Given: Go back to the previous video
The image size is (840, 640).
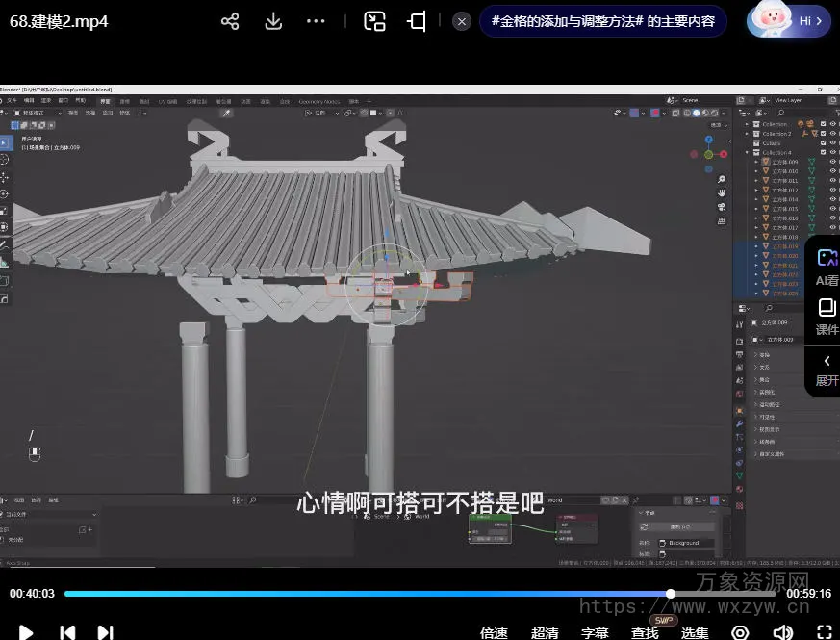Looking at the screenshot, I should 67,632.
